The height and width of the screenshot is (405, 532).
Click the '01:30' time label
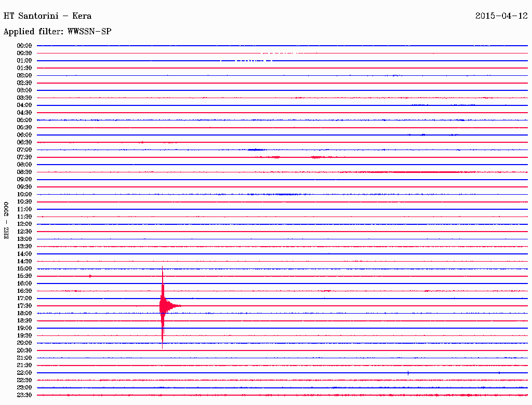click(24, 68)
